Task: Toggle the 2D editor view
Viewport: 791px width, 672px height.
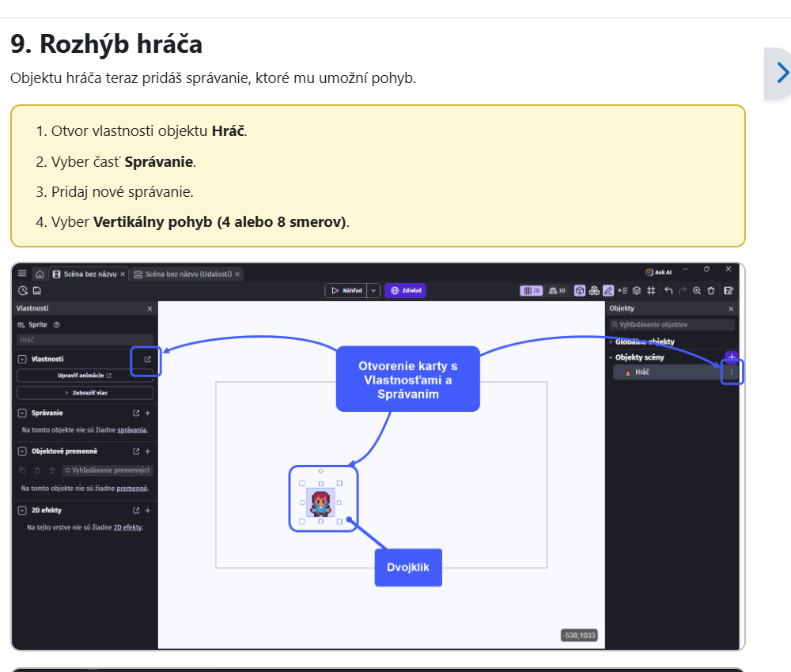Action: [x=532, y=290]
